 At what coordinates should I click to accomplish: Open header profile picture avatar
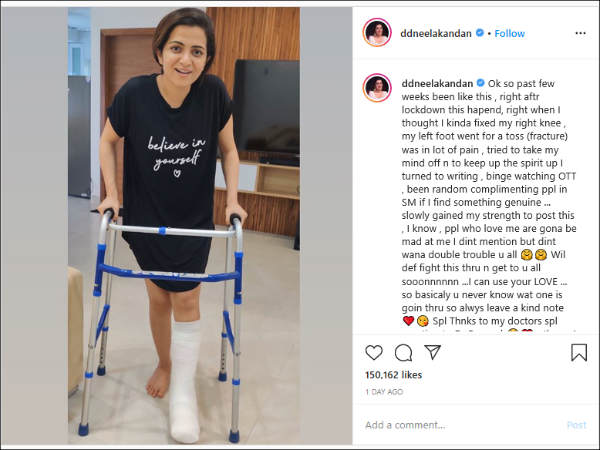pyautogui.click(x=377, y=33)
